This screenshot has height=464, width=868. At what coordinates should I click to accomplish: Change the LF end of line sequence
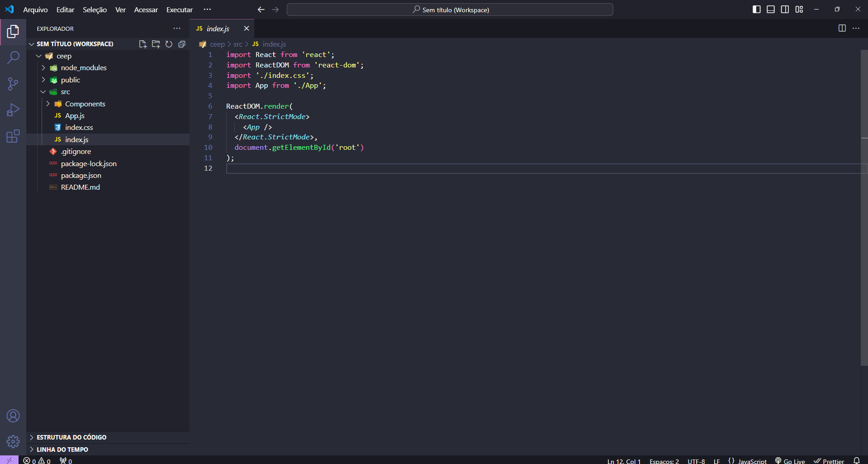[716, 461]
